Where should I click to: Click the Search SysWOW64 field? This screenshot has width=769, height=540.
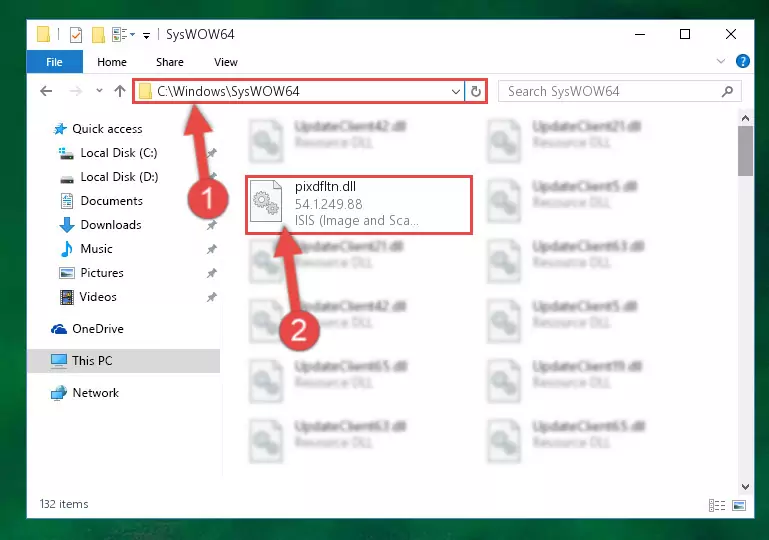[x=619, y=92]
